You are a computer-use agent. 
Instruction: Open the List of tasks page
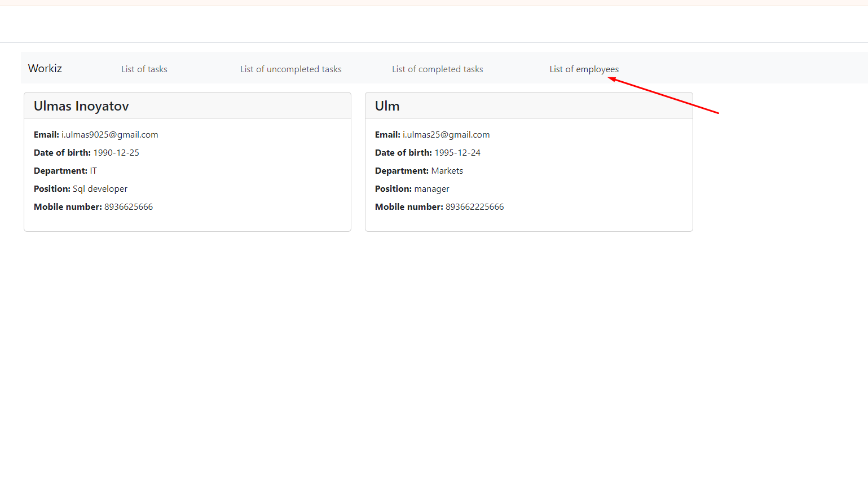[144, 69]
